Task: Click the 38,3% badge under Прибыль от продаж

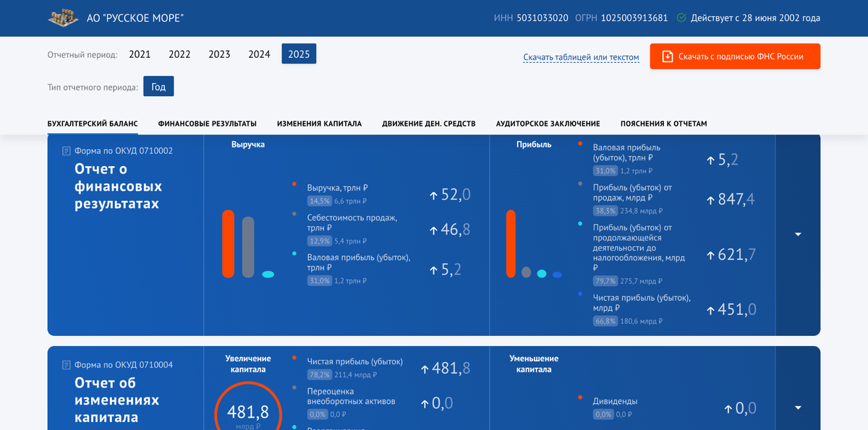Action: [605, 211]
